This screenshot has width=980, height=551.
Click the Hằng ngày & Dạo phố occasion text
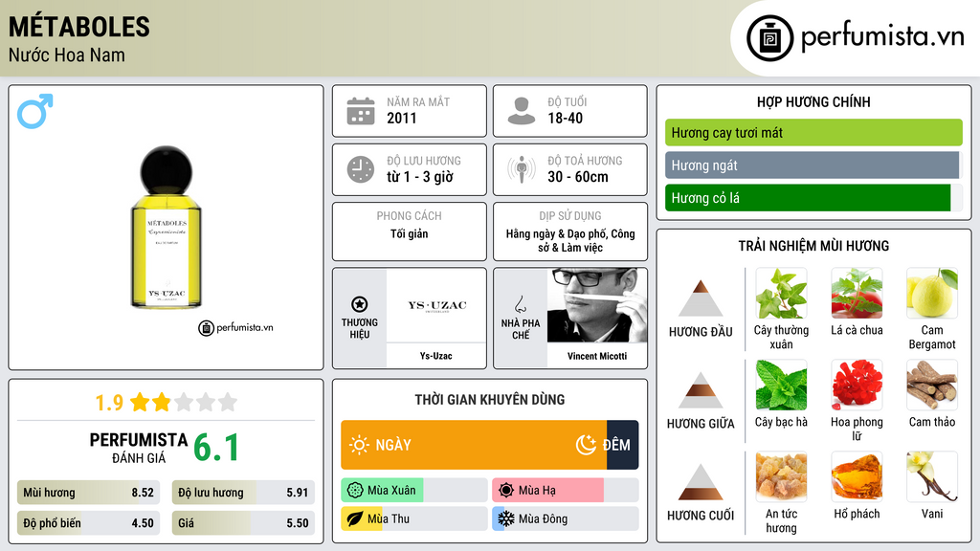coord(570,240)
